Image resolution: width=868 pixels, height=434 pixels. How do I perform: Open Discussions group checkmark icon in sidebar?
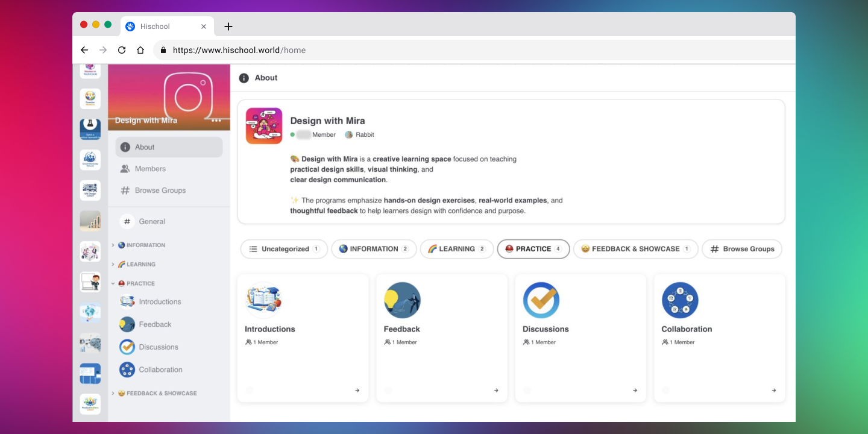pos(127,347)
